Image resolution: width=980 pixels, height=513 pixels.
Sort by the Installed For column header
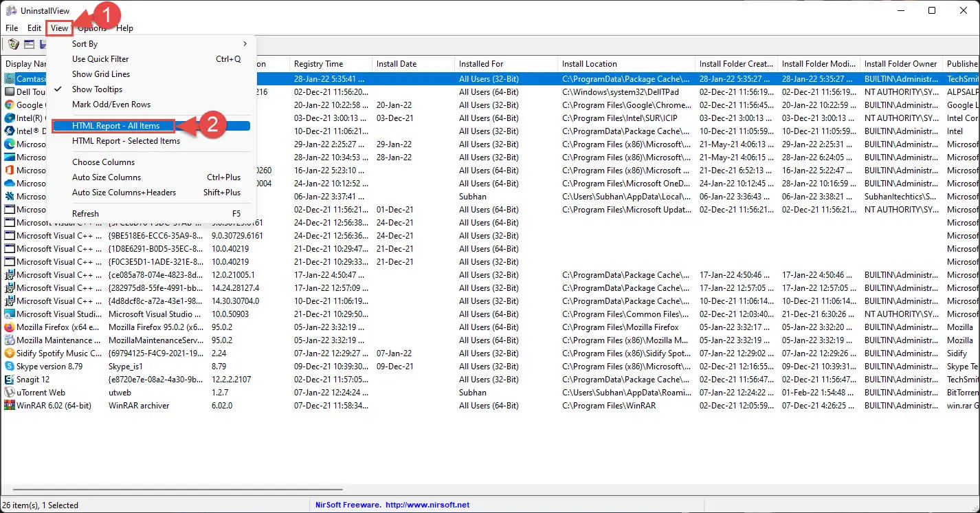click(x=506, y=64)
